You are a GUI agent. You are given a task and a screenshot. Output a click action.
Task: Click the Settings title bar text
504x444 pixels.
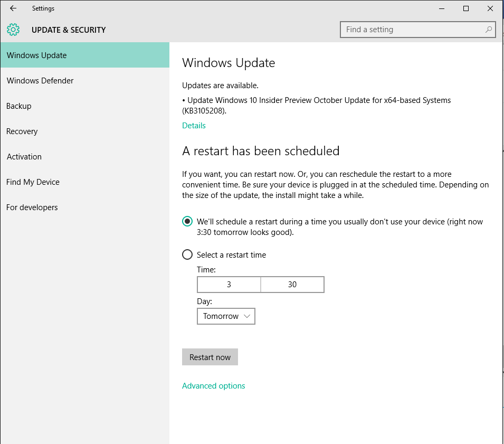[x=43, y=8]
